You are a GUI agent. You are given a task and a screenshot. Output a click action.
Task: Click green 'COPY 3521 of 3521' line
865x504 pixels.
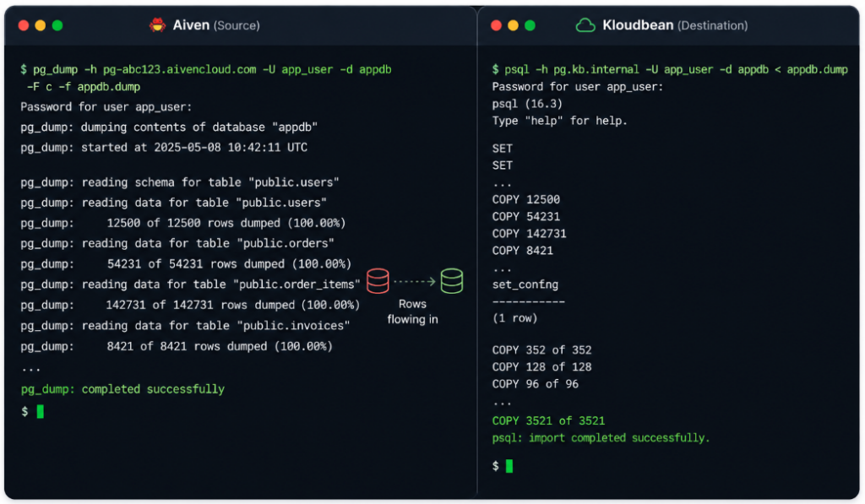click(548, 420)
